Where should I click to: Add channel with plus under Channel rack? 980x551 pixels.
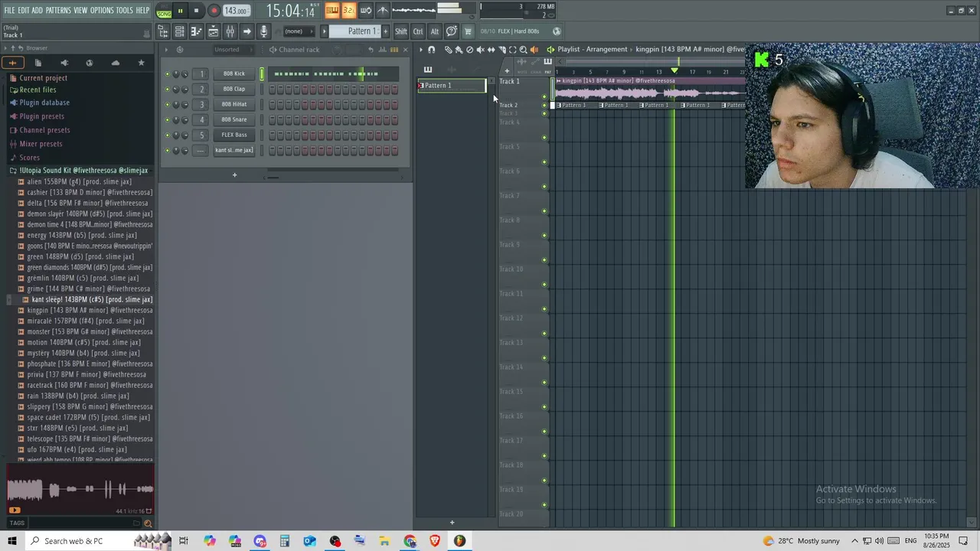point(234,175)
